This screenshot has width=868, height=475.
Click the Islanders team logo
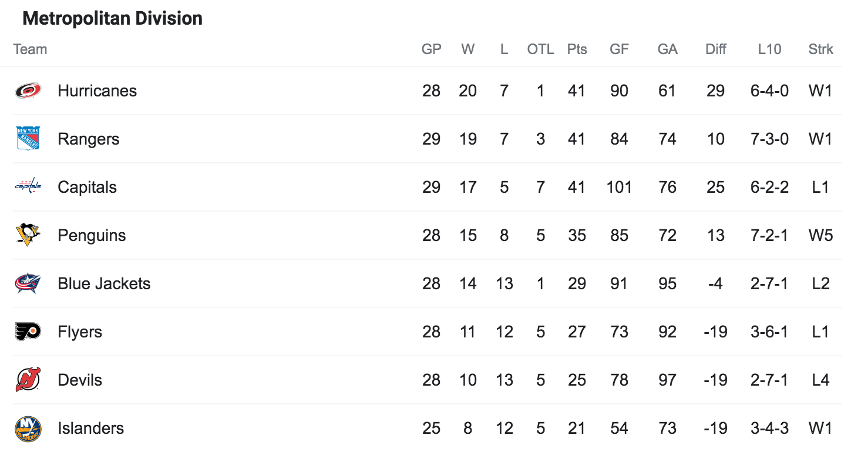pyautogui.click(x=28, y=429)
